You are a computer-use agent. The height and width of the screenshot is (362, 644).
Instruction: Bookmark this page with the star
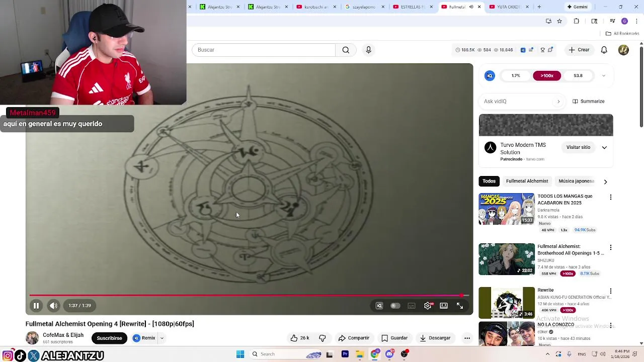pos(559,21)
